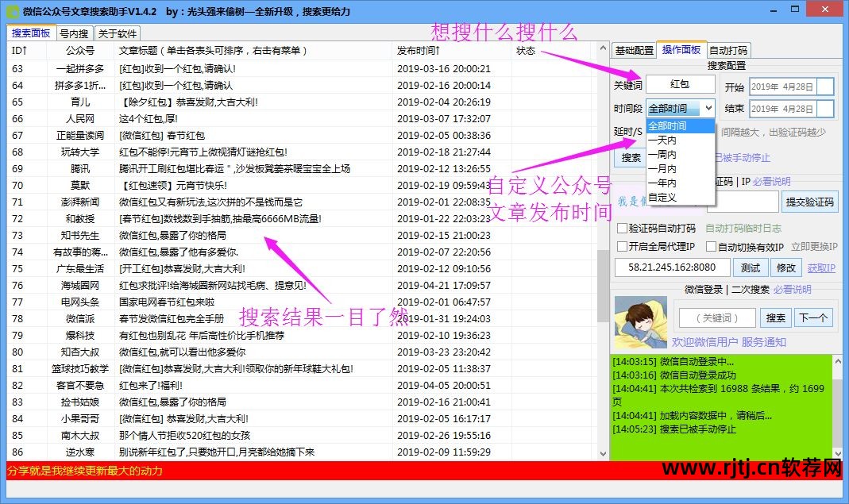Open the 自动打码临时日志 link

[743, 229]
